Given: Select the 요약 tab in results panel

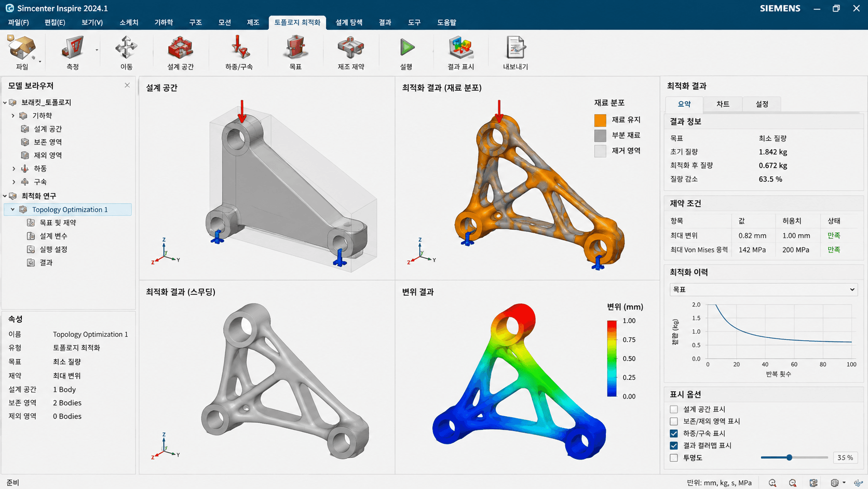Looking at the screenshot, I should coord(684,104).
